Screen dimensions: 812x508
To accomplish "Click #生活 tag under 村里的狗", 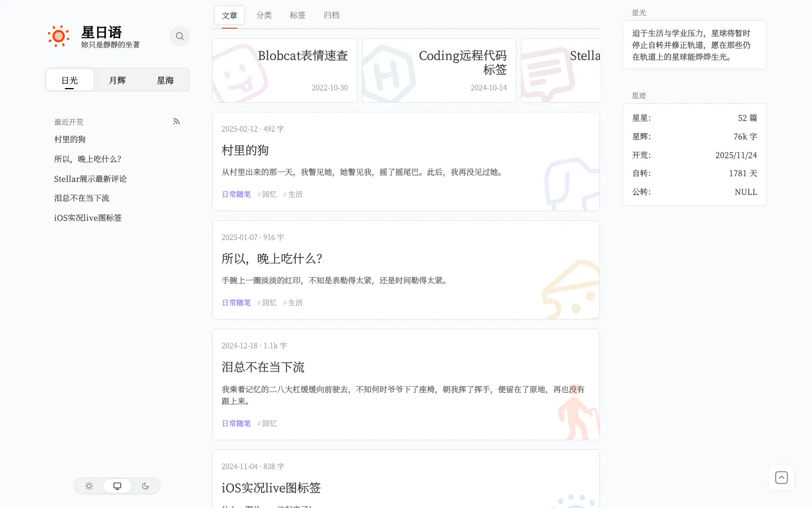I will (x=293, y=194).
